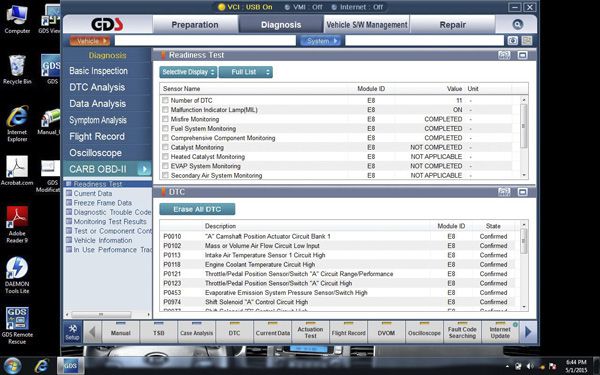Click the right arrow on the bottom toolbar
Image resolution: width=600 pixels, height=375 pixels.
(528, 332)
